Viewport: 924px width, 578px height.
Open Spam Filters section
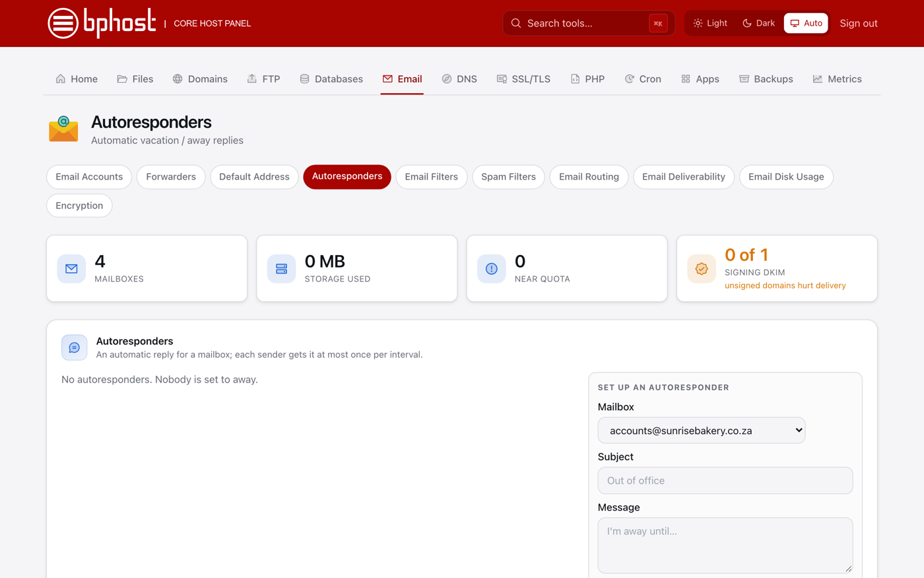click(x=509, y=176)
